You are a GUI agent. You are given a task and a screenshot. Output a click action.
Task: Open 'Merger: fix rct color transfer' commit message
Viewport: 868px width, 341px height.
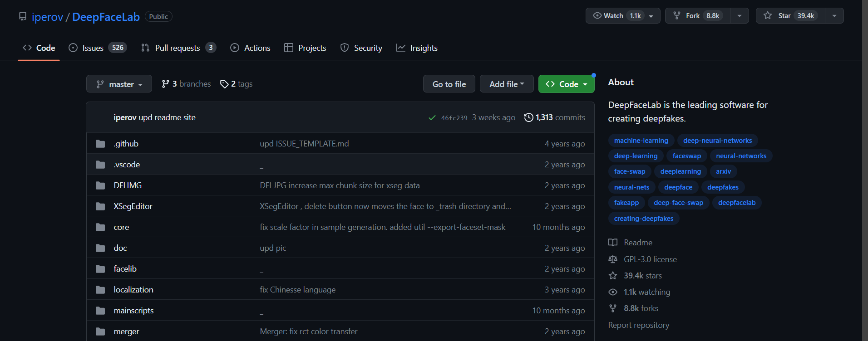309,331
